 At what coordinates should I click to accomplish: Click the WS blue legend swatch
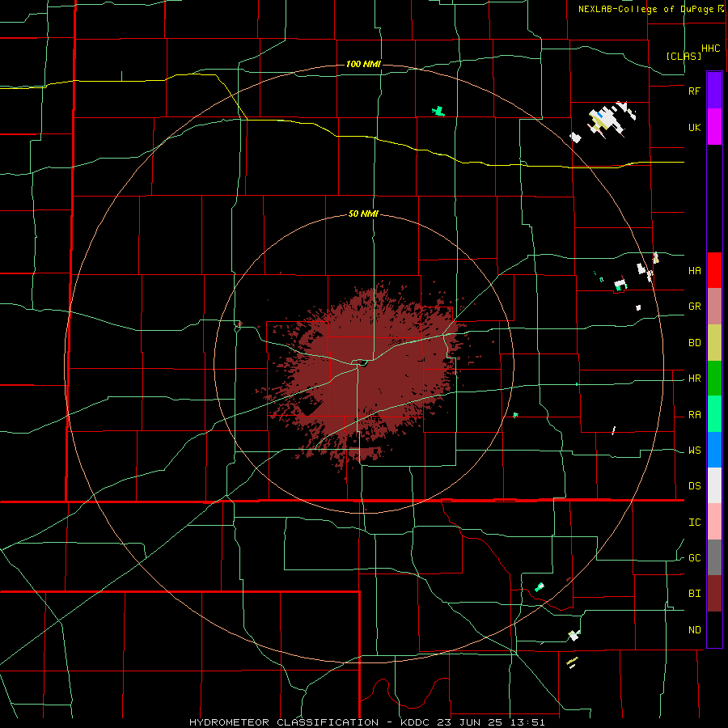click(714, 450)
